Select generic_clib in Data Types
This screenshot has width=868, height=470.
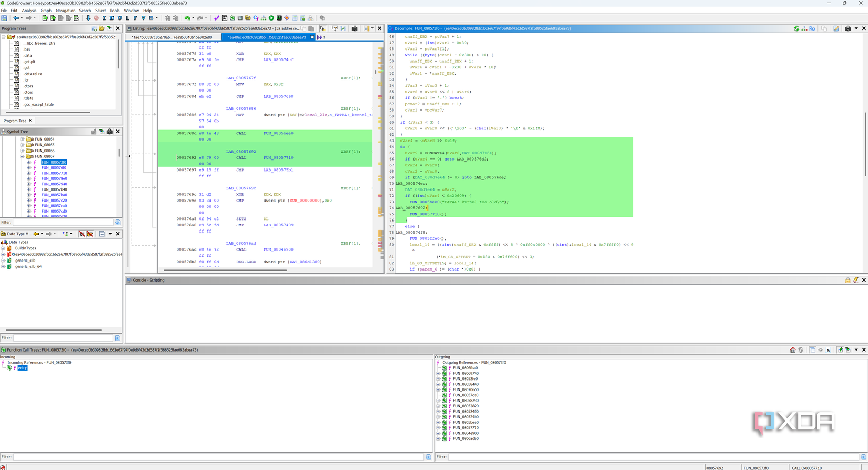[x=25, y=260]
